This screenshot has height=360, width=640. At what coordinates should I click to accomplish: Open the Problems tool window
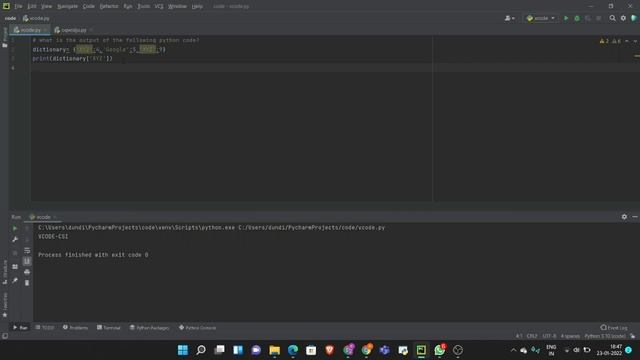[x=76, y=327]
